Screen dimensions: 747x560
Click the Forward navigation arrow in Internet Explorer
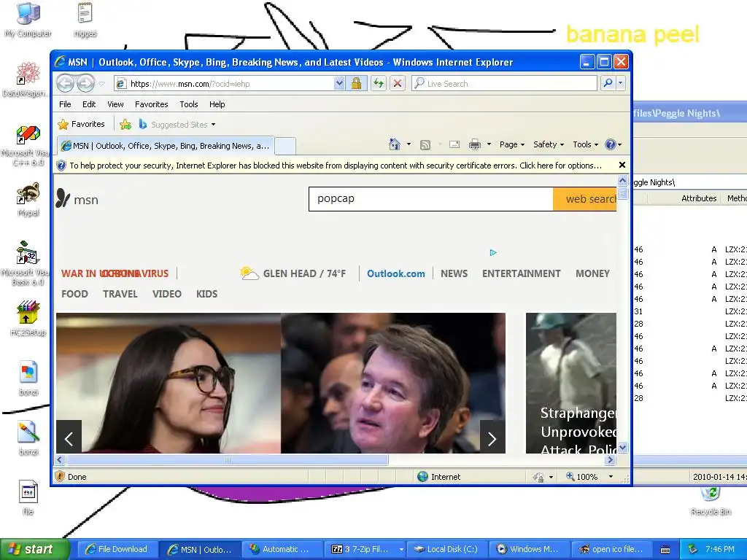86,84
